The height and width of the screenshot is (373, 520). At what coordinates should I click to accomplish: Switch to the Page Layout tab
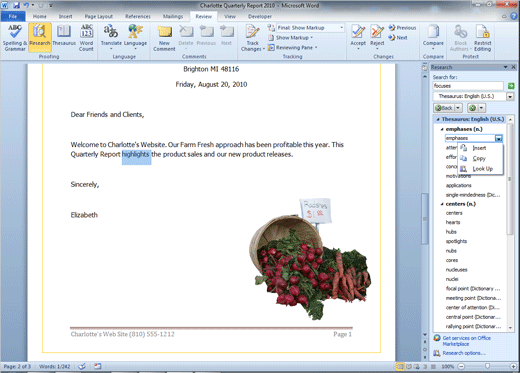(x=98, y=16)
